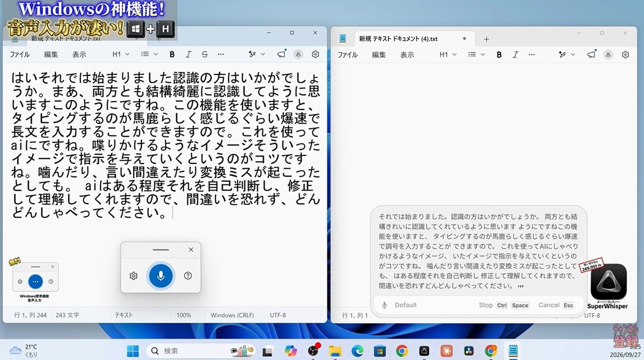Open 表示 menu in the right Notepad
644x360 pixels.
407,54
